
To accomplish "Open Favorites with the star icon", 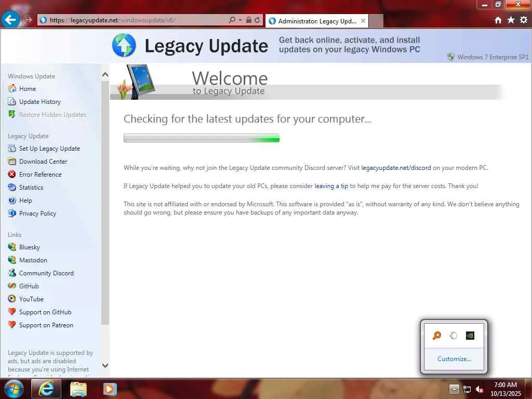I will [x=511, y=20].
